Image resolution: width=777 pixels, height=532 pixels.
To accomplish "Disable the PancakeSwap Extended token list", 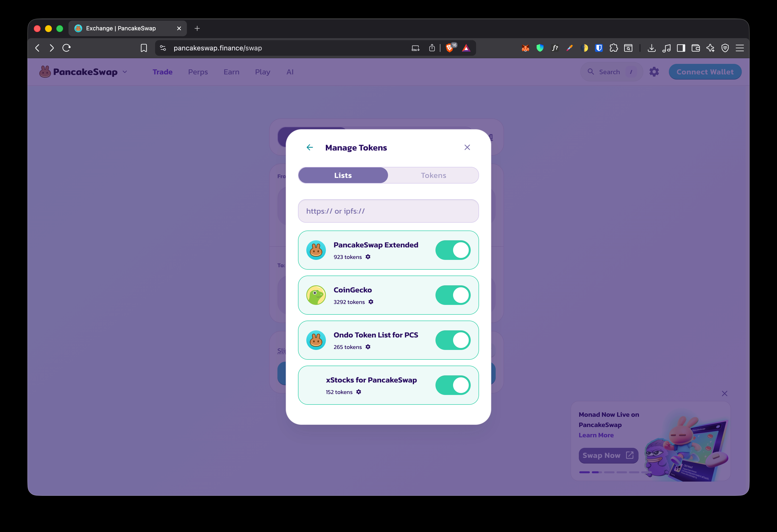I will [453, 250].
